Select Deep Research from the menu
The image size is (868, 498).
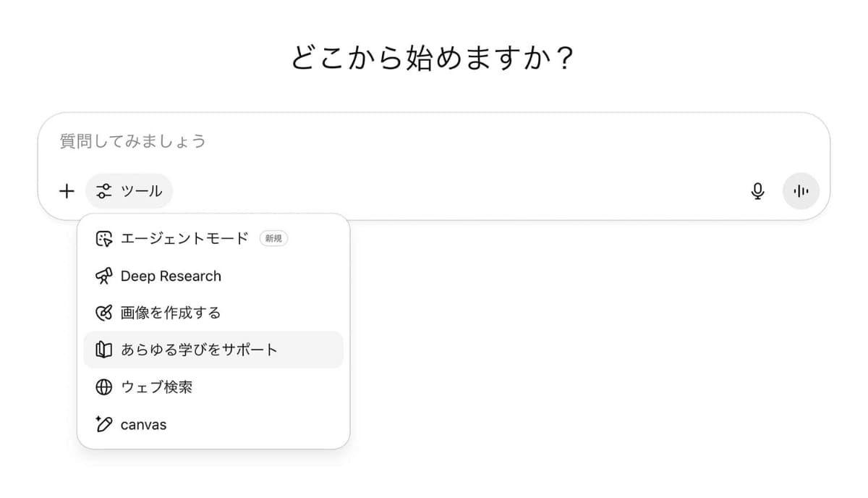pyautogui.click(x=170, y=276)
